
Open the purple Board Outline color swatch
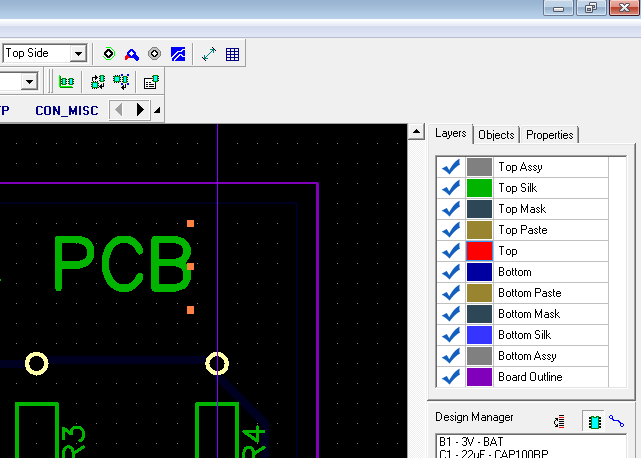tap(479, 377)
